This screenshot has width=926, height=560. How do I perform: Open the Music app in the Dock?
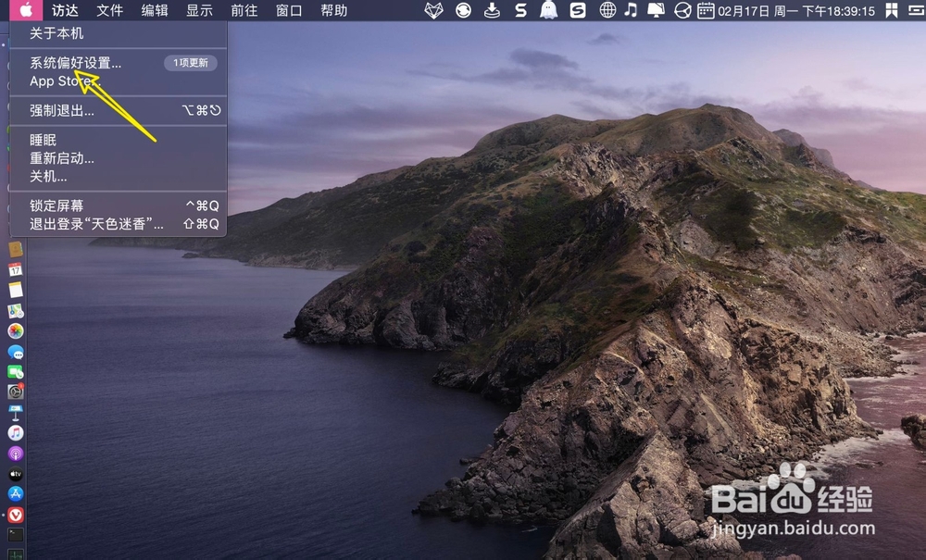point(17,433)
